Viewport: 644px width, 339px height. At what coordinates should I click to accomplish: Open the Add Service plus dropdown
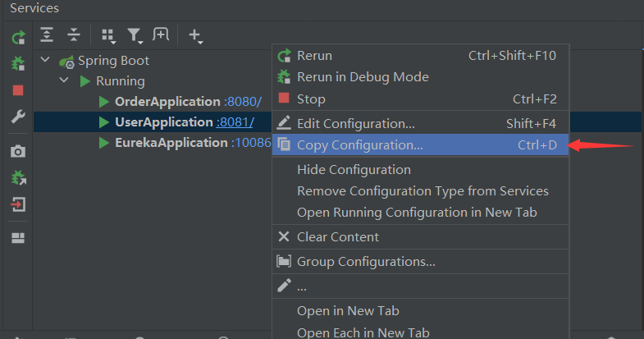tap(195, 35)
